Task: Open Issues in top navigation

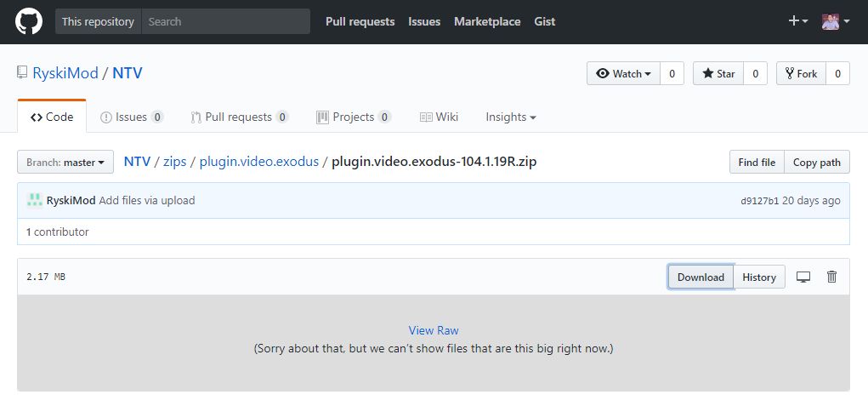Action: click(424, 21)
